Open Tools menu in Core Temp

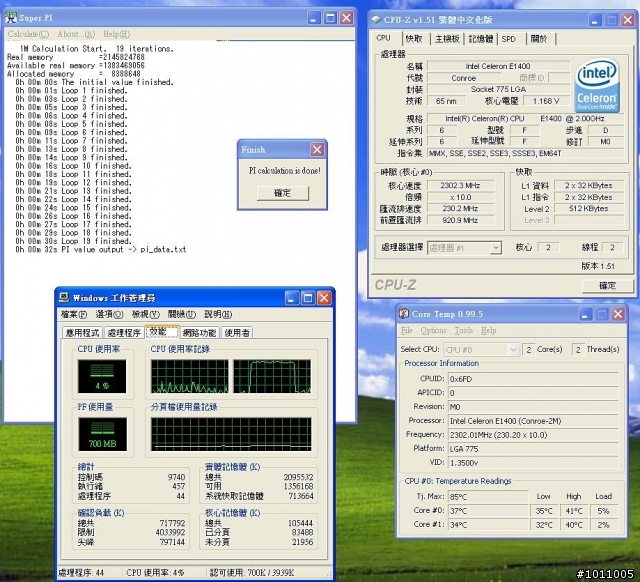click(464, 330)
